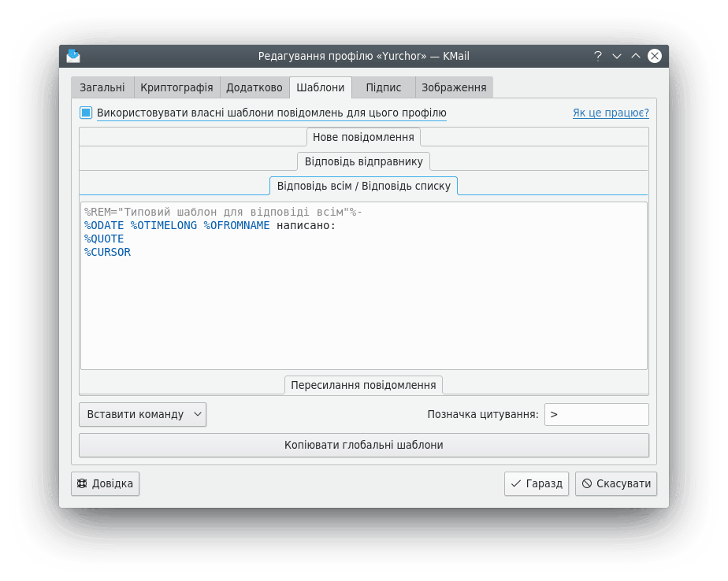
Task: Expand the Відповідь відправнику template
Action: [x=363, y=161]
